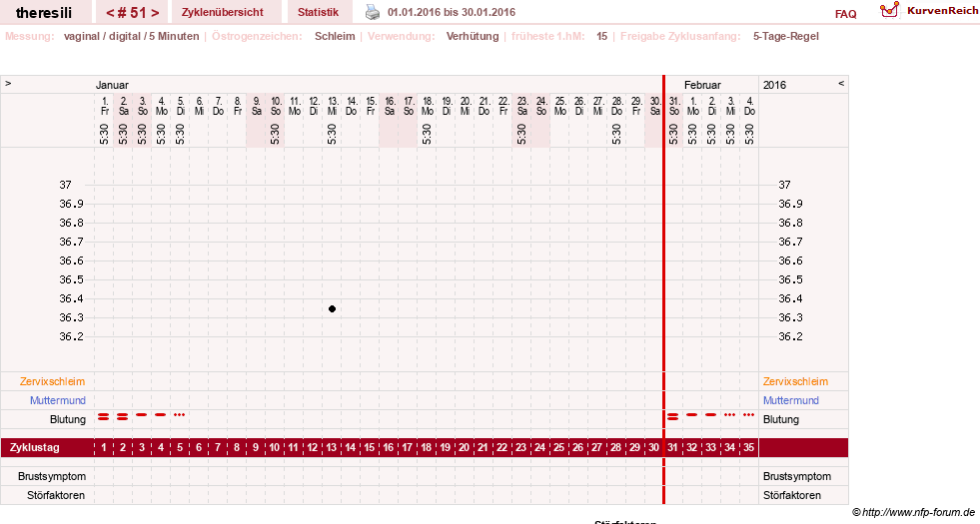
Task: Click spotting dots on cycle day 5
Action: pyautogui.click(x=180, y=414)
